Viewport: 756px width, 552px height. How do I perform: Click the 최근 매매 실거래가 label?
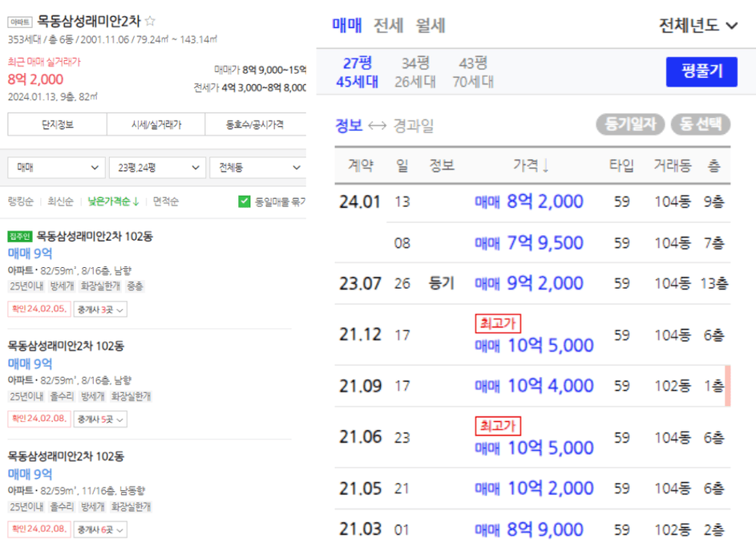[44, 62]
